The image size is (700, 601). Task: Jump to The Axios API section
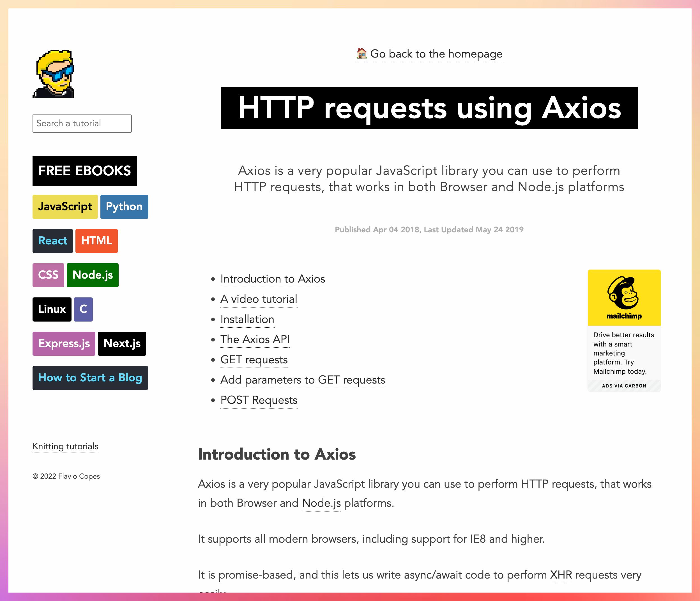coord(255,340)
